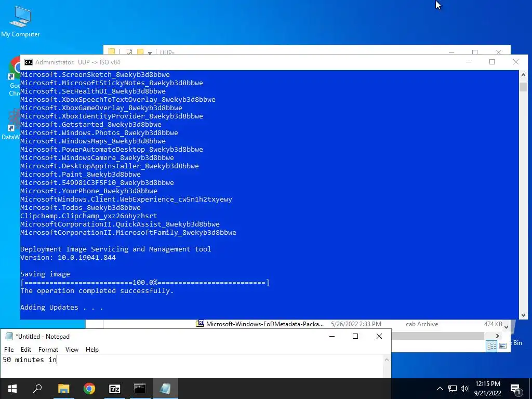Open Notepad File menu
532x399 pixels.
click(x=9, y=350)
